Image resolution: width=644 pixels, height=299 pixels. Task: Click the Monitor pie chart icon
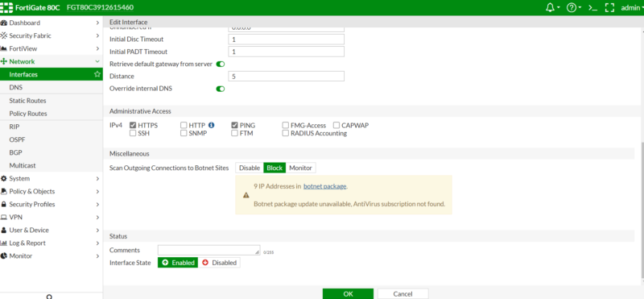[x=4, y=255]
